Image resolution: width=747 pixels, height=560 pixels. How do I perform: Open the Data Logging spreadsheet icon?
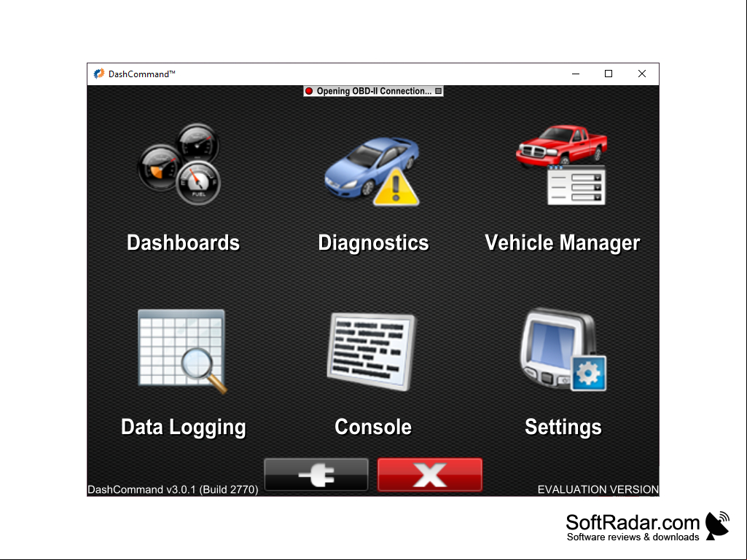pos(182,352)
